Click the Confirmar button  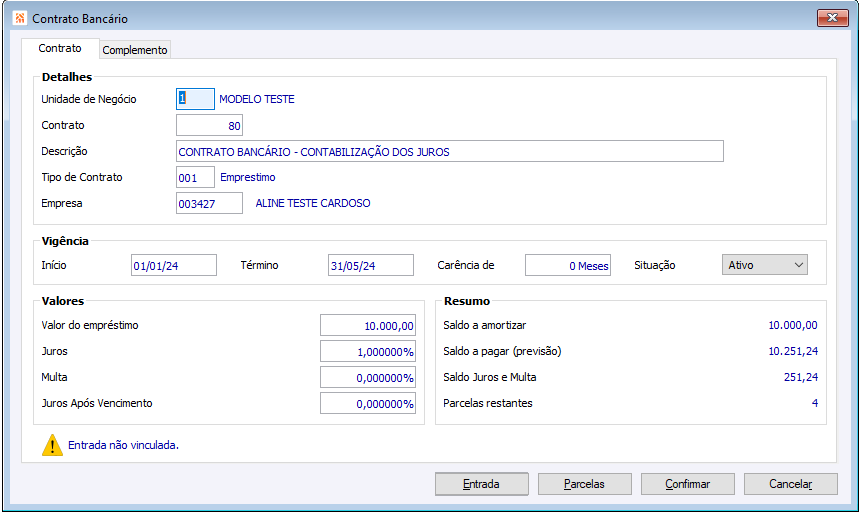(687, 484)
